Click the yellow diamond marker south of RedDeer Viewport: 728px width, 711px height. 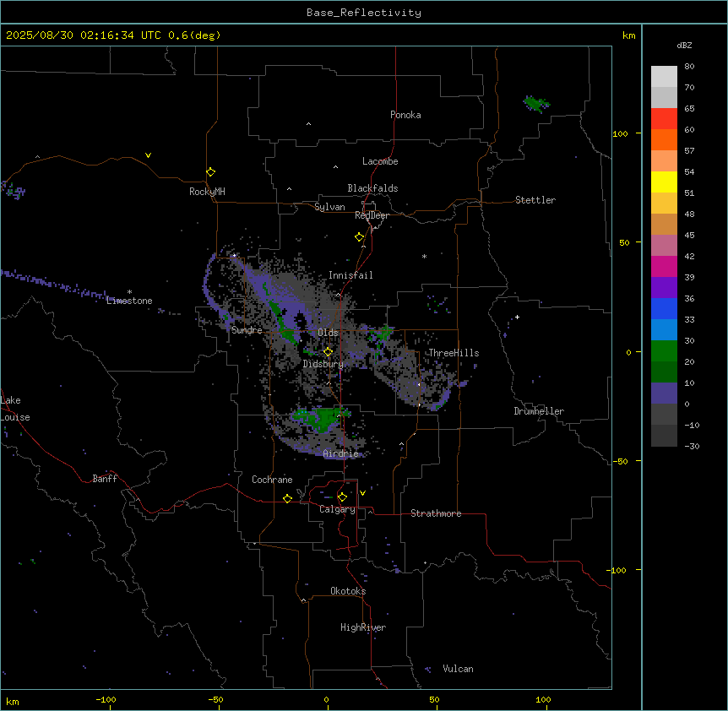click(359, 237)
